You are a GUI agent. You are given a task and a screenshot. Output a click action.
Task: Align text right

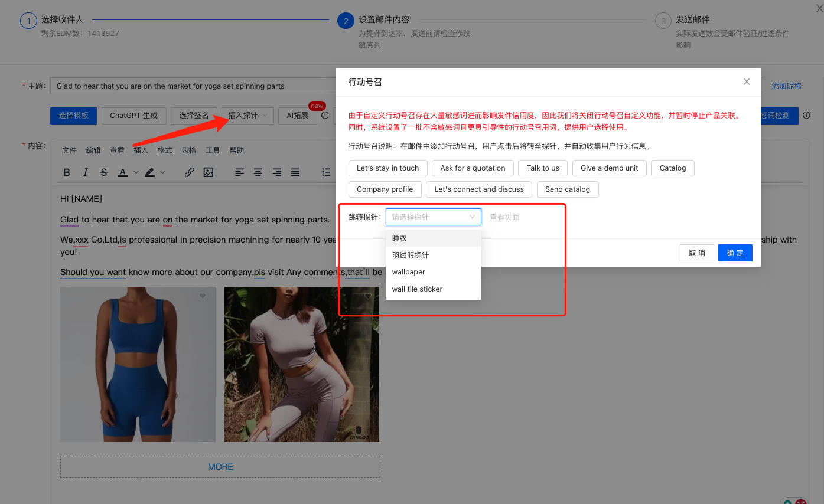277,172
